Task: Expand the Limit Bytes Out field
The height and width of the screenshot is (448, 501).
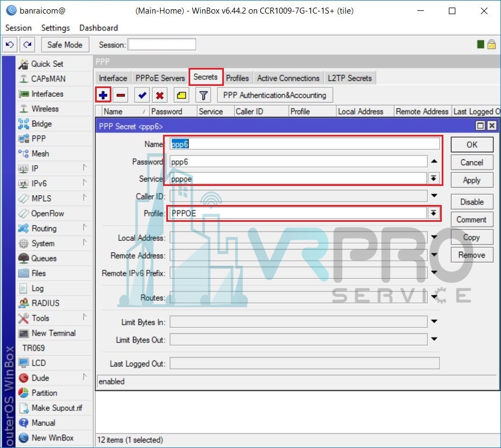Action: click(x=434, y=339)
